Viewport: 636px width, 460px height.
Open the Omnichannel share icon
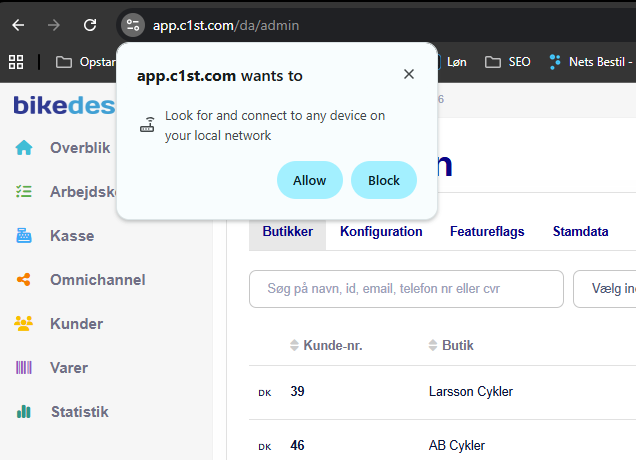pyautogui.click(x=24, y=280)
